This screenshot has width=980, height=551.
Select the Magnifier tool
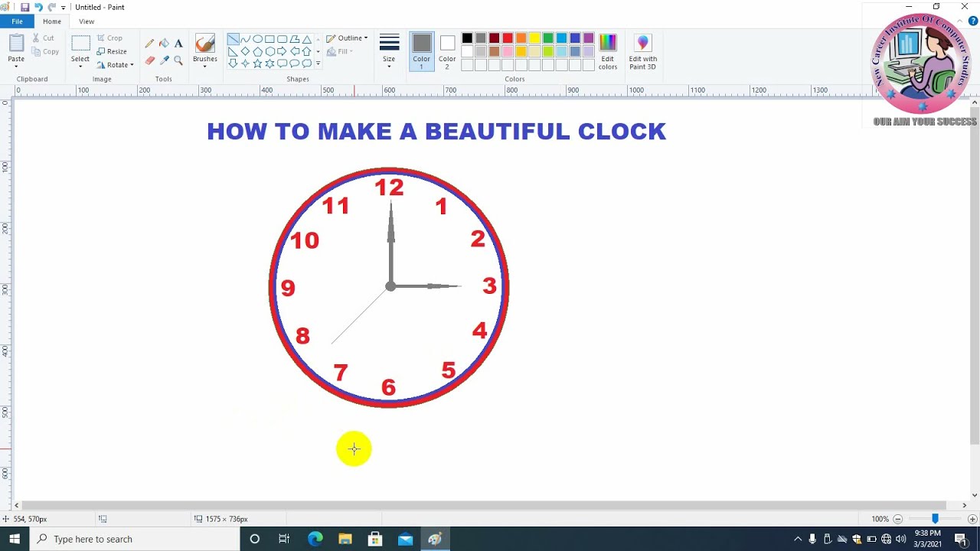[x=178, y=60]
